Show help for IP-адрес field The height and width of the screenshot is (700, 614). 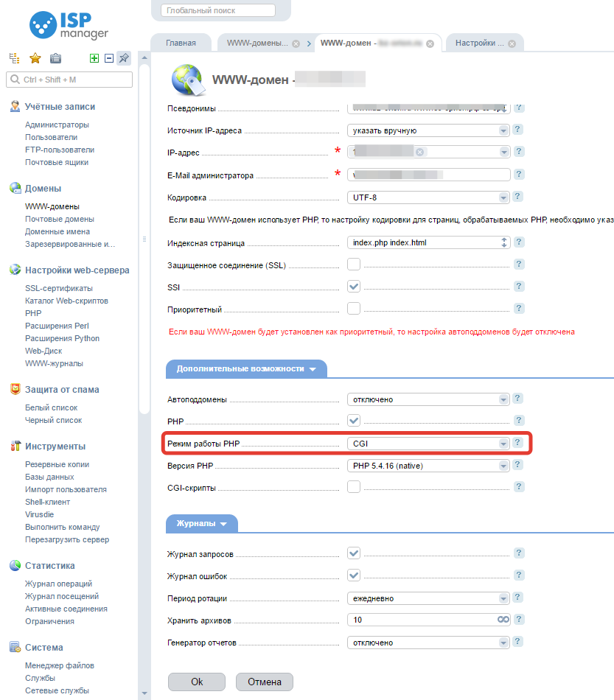point(518,151)
